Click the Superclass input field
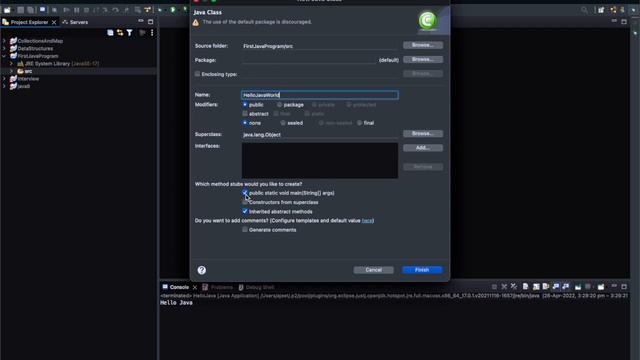The width and height of the screenshot is (640, 360). tap(320, 134)
